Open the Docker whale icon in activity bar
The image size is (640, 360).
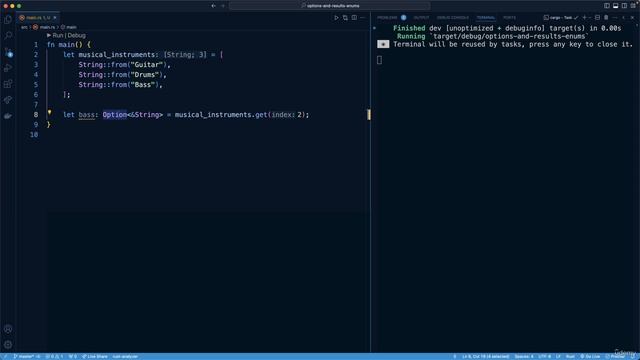coord(8,116)
